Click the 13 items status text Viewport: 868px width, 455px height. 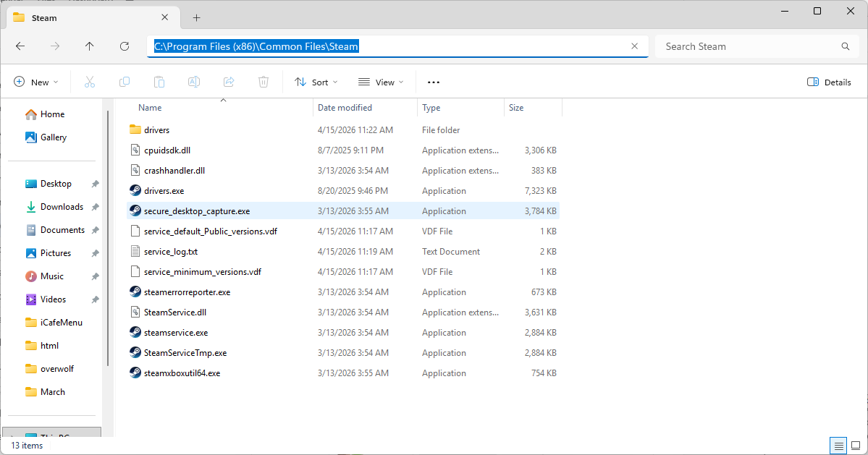(27, 446)
